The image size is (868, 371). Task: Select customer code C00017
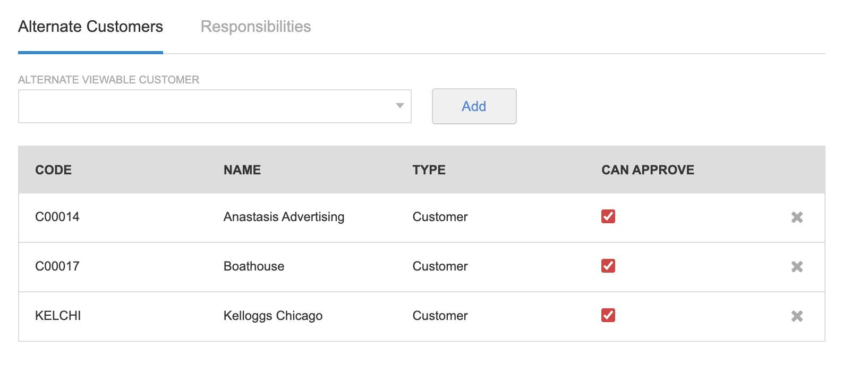[57, 266]
